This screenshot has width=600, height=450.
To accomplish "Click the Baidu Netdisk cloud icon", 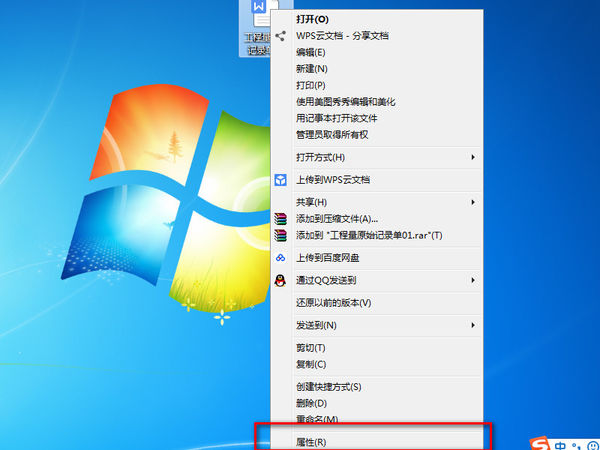I will (x=280, y=258).
